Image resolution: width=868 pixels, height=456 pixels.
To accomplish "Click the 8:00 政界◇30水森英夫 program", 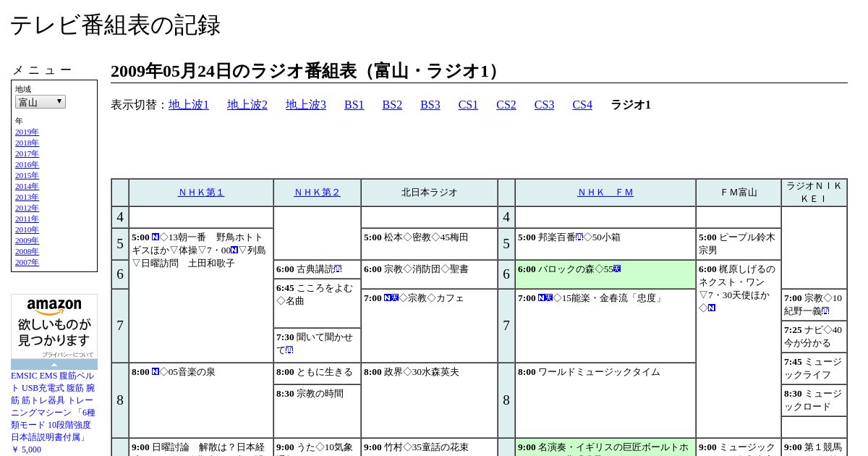I will [430, 400].
